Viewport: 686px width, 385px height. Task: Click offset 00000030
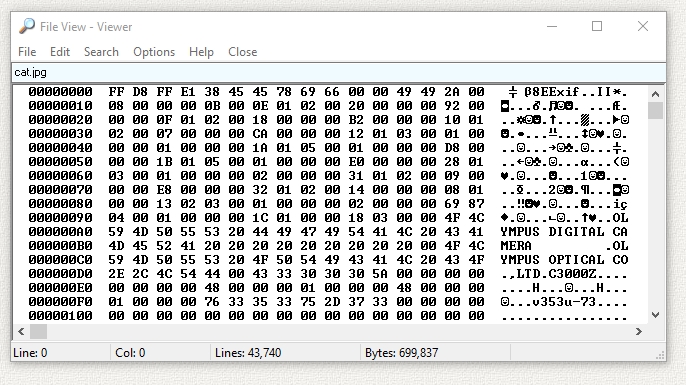tap(60, 134)
